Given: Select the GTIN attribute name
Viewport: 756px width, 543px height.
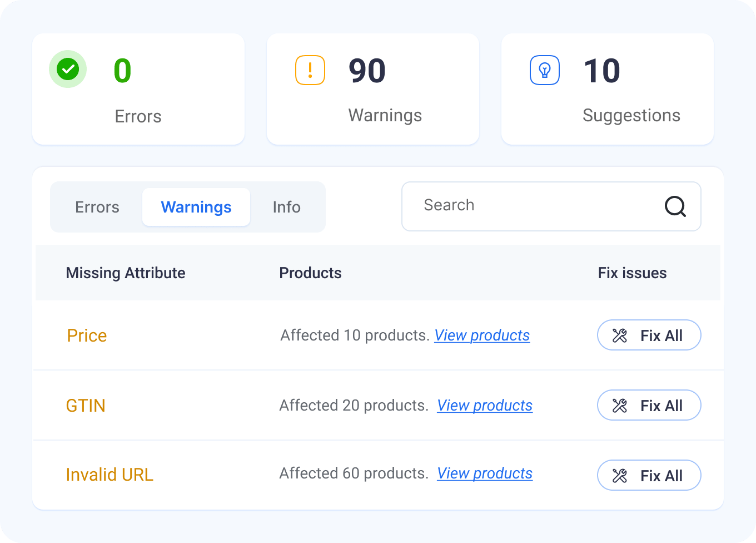Looking at the screenshot, I should pyautogui.click(x=86, y=406).
